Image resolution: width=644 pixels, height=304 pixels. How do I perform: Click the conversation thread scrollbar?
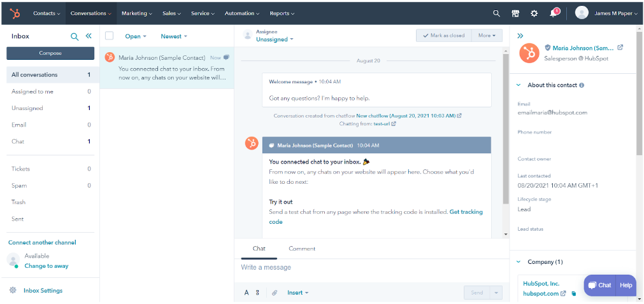(506, 128)
